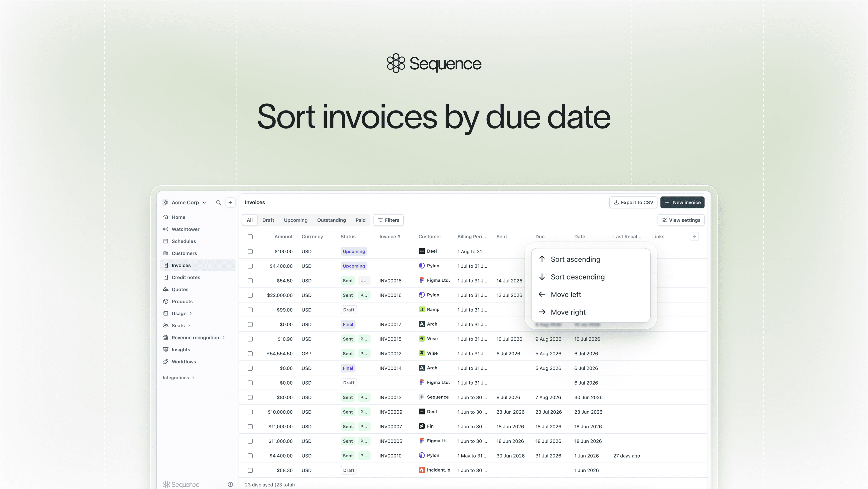Open Home from the sidebar house icon

coord(166,217)
